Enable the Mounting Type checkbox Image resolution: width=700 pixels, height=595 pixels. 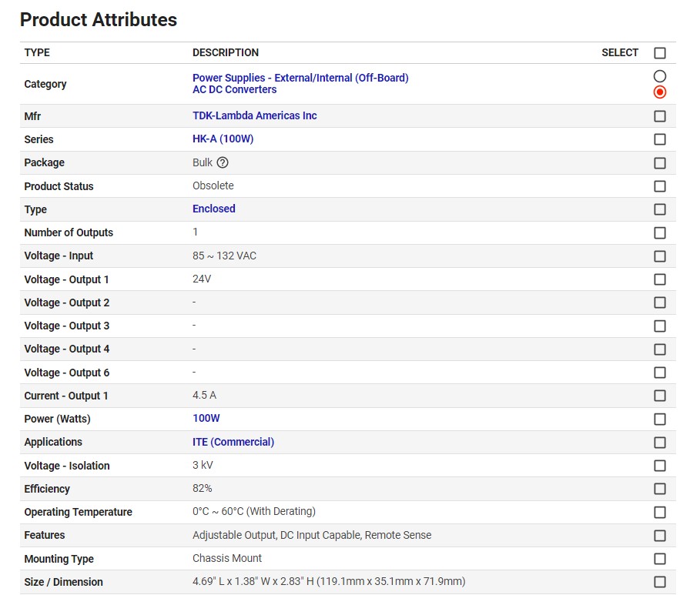pos(660,559)
